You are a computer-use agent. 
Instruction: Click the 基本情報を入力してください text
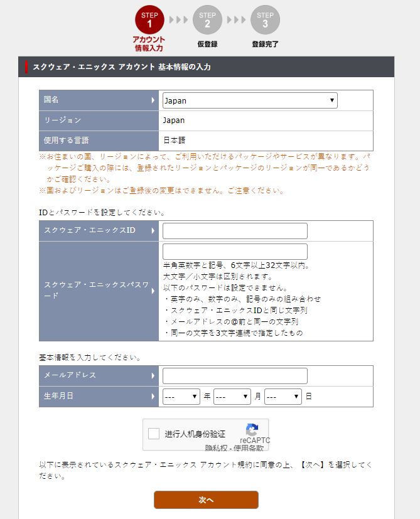(x=90, y=358)
